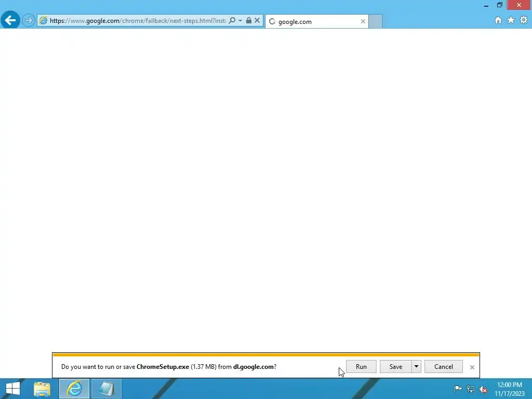The height and width of the screenshot is (399, 532).
Task: Select the google.com tab
Action: click(x=316, y=21)
